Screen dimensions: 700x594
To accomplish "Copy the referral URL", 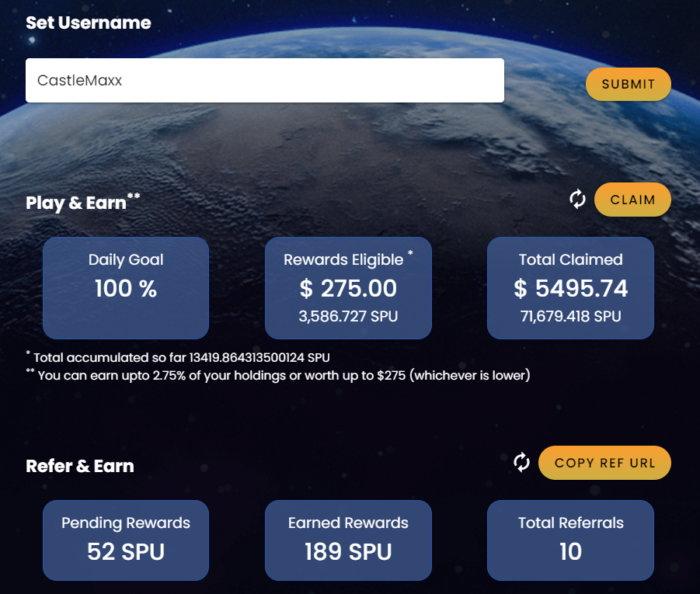I will tap(605, 463).
